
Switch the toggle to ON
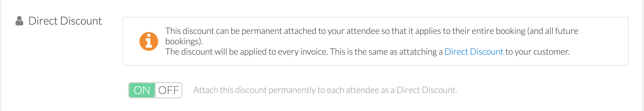142,90
